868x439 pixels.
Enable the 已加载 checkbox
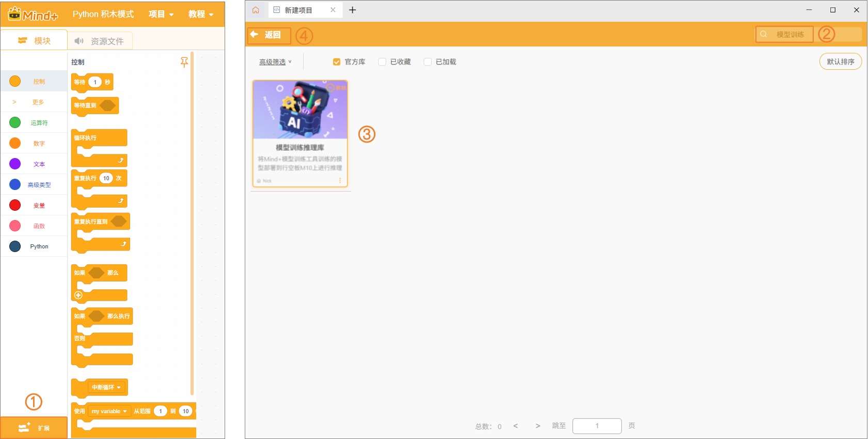click(x=428, y=62)
